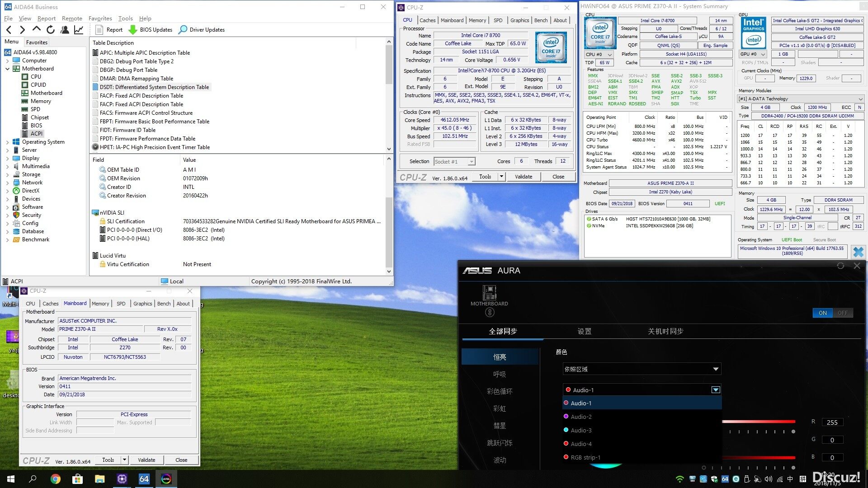Image resolution: width=868 pixels, height=488 pixels.
Task: Select highlighted Audio-1 option in AURA list
Action: pos(642,403)
